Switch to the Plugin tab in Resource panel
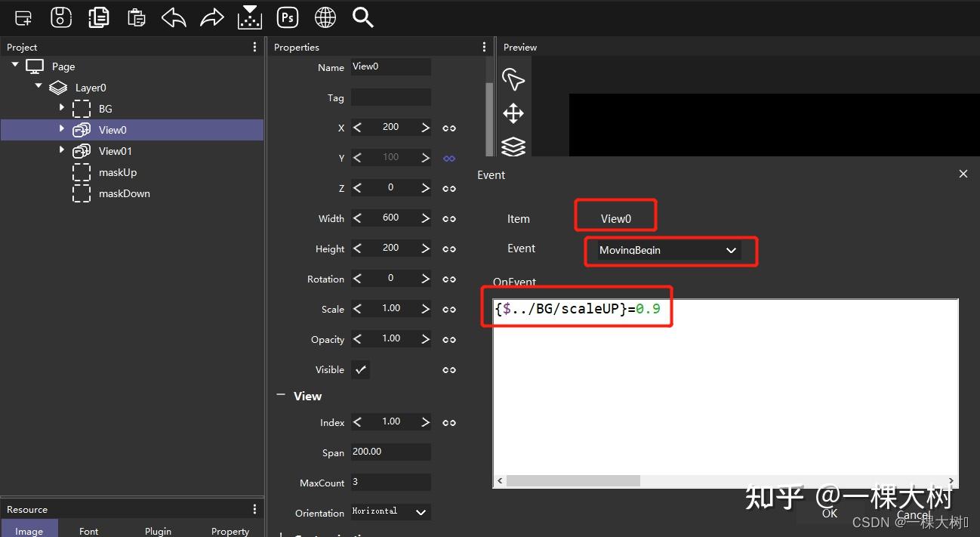980x537 pixels. tap(158, 530)
